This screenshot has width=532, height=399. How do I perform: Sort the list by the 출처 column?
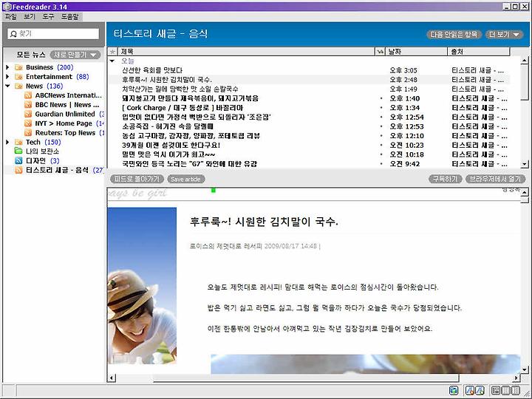pos(478,52)
